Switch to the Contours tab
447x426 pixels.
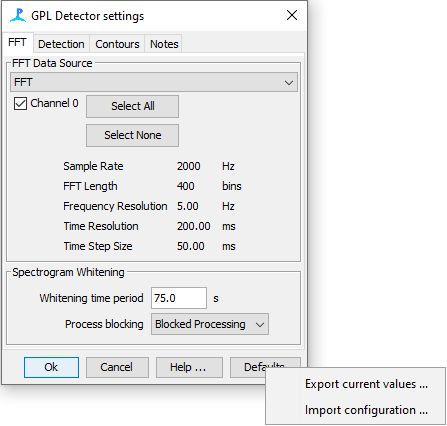click(x=117, y=44)
